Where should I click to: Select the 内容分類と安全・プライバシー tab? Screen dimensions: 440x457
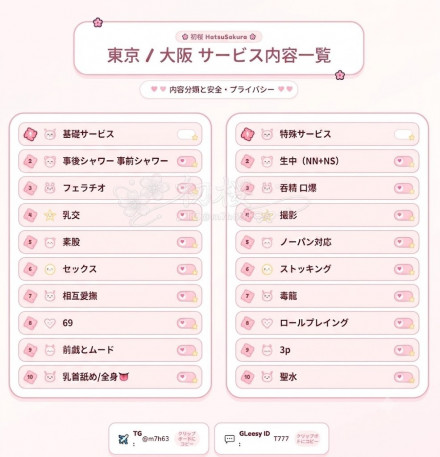click(219, 90)
